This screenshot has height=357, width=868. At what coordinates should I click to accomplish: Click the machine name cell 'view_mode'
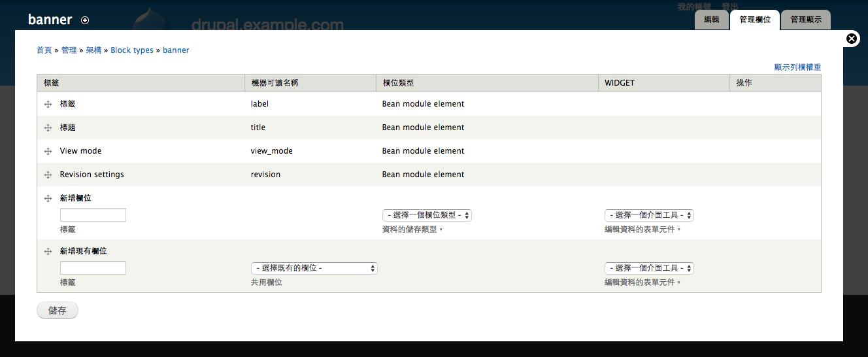[x=272, y=151]
